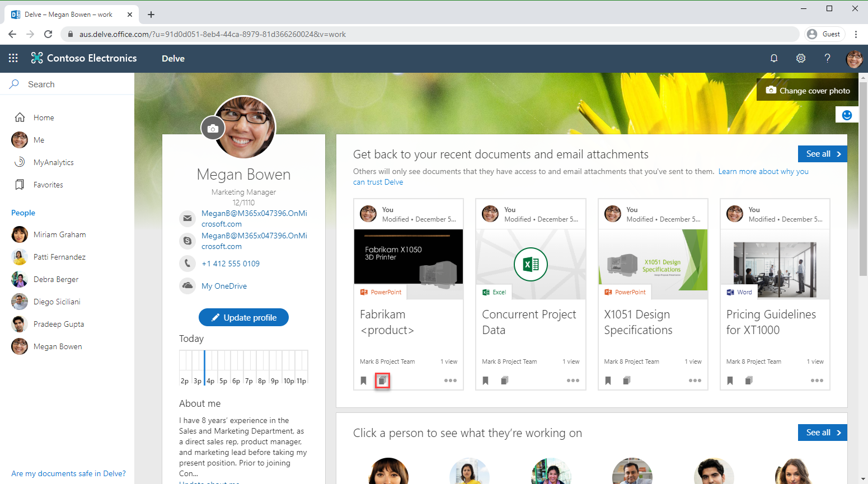Add Fabrikam <product> to a board
Image resolution: width=868 pixels, height=484 pixels.
coord(382,380)
